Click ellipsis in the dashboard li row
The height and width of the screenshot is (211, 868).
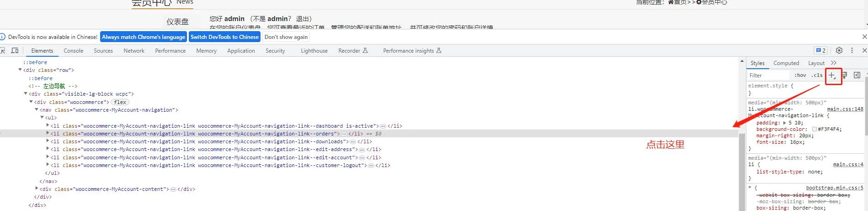pos(383,126)
